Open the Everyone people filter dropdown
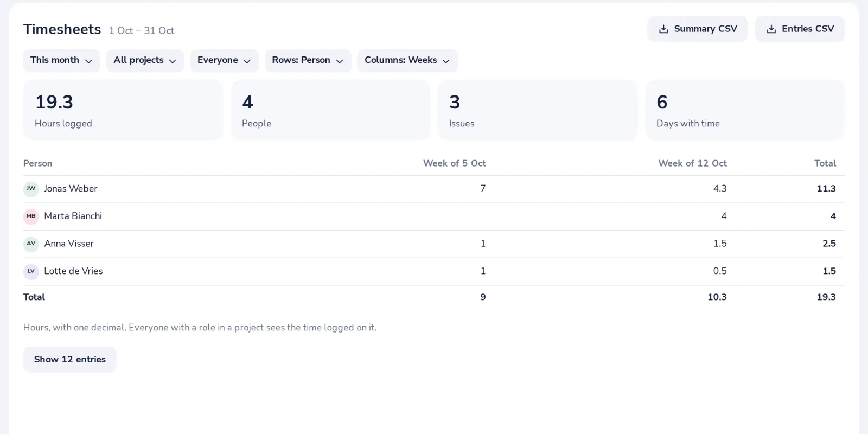The height and width of the screenshot is (434, 868). pos(224,60)
